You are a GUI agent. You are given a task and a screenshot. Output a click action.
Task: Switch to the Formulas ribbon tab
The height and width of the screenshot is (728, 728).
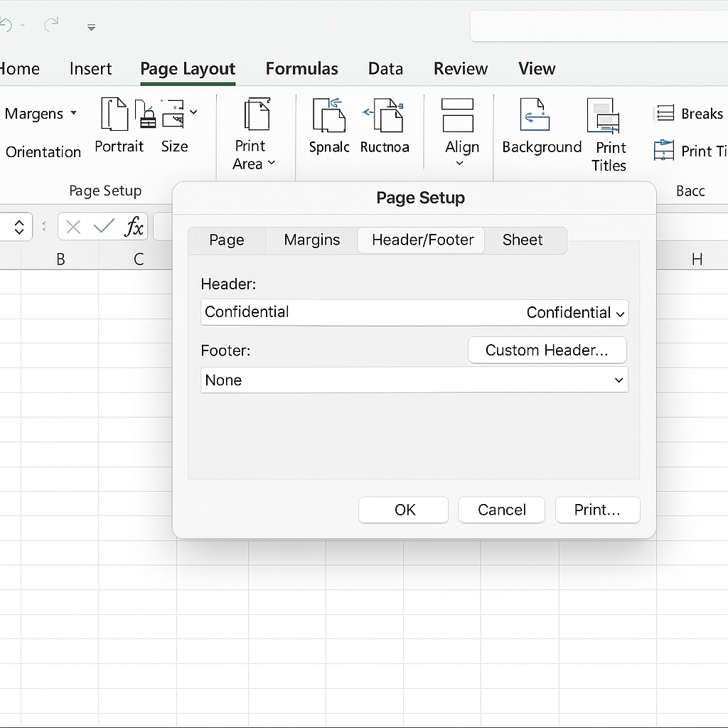click(x=301, y=69)
